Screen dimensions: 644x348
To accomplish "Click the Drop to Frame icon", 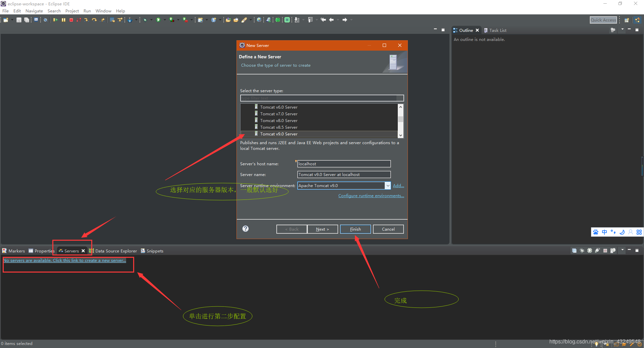I will pyautogui.click(x=112, y=20).
